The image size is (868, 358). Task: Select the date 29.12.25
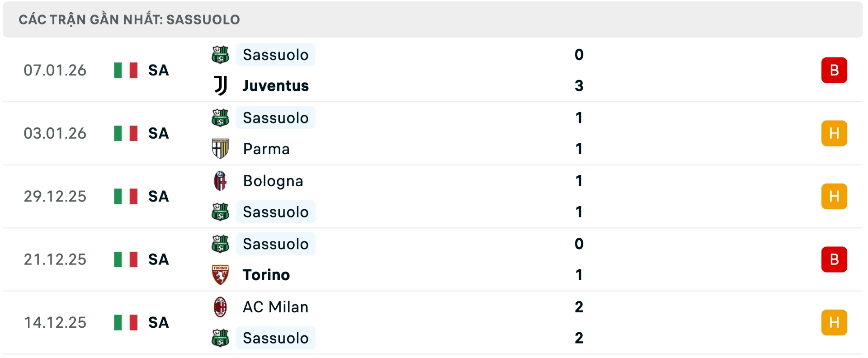55,196
